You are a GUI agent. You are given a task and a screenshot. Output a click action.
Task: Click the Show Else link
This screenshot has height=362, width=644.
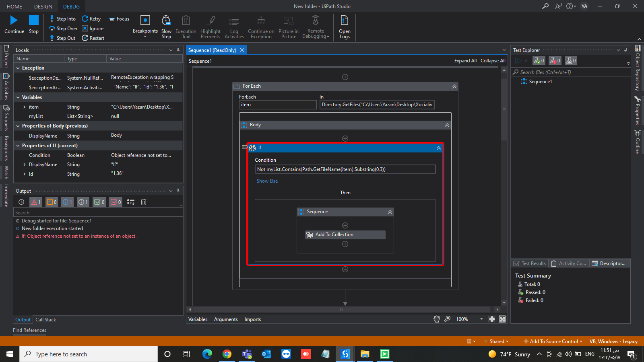267,181
